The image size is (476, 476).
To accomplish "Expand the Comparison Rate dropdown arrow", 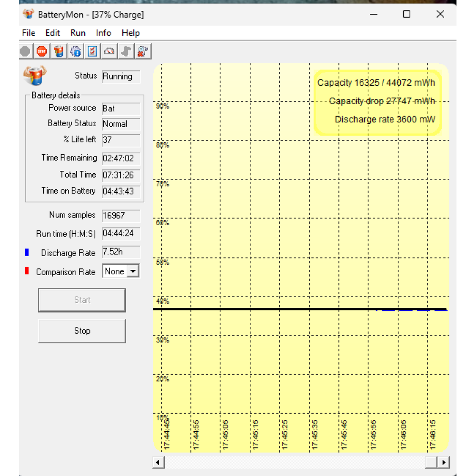I will (133, 271).
